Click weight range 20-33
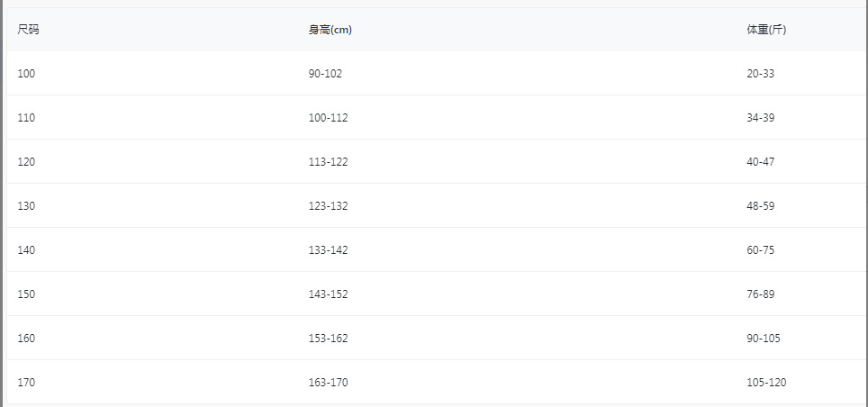Viewport: 868px width, 407px height. (x=760, y=74)
